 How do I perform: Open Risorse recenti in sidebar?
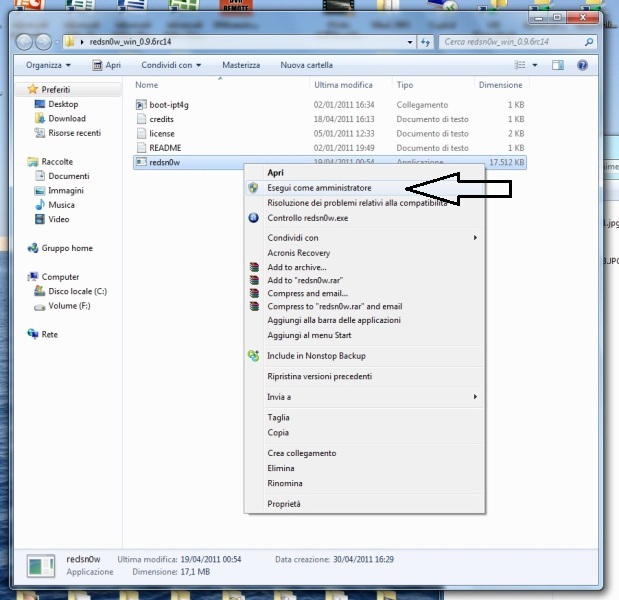[x=75, y=133]
